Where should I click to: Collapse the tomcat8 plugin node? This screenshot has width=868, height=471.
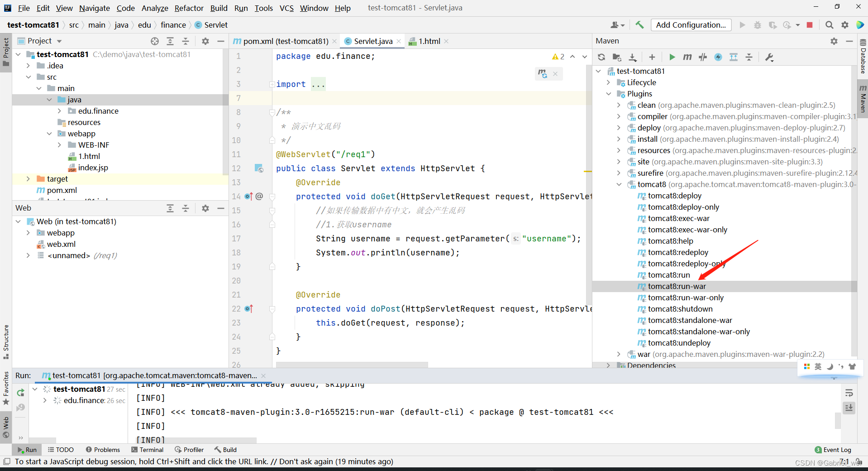coord(619,184)
